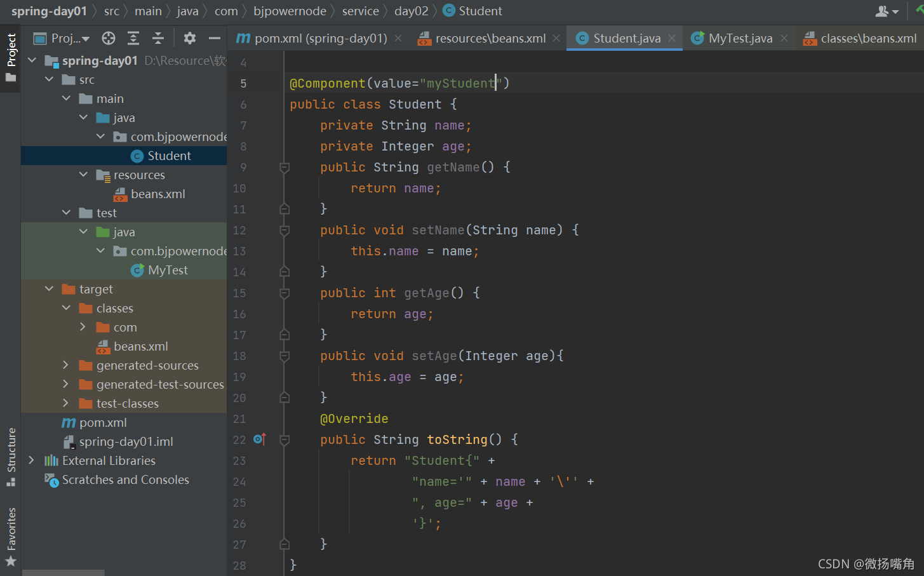Expand the generated-sources folder
Image resolution: width=924 pixels, height=576 pixels.
pyautogui.click(x=66, y=365)
